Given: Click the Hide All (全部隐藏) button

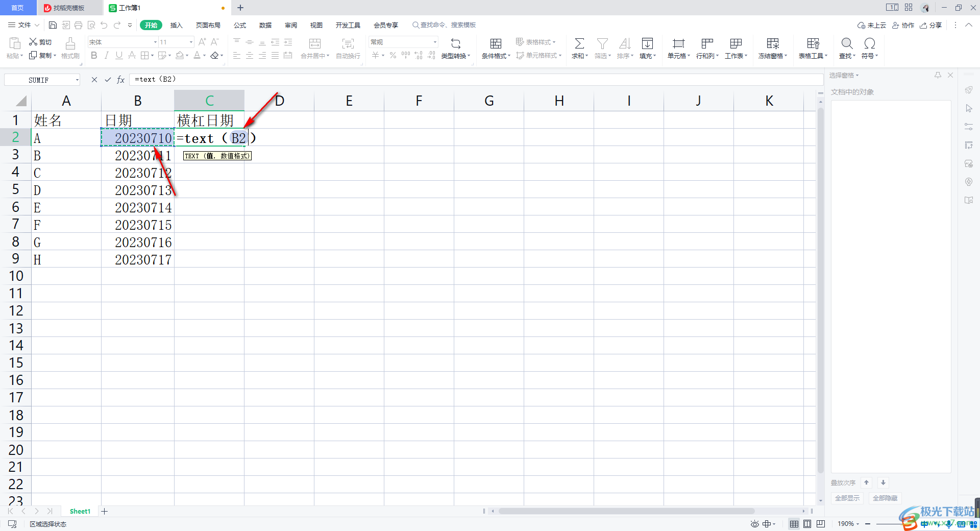Looking at the screenshot, I should (x=885, y=498).
